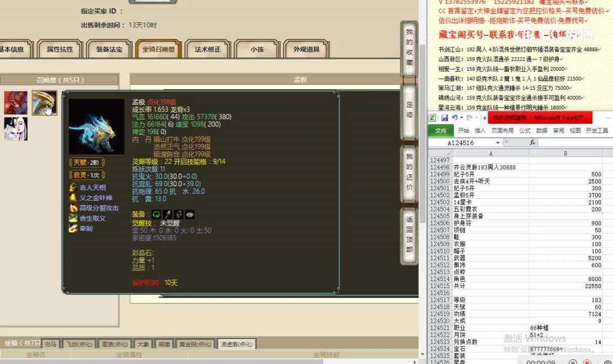The height and width of the screenshot is (364, 613).
Task: Select the golden Mengji pet thumbnail
Action: pos(44,103)
